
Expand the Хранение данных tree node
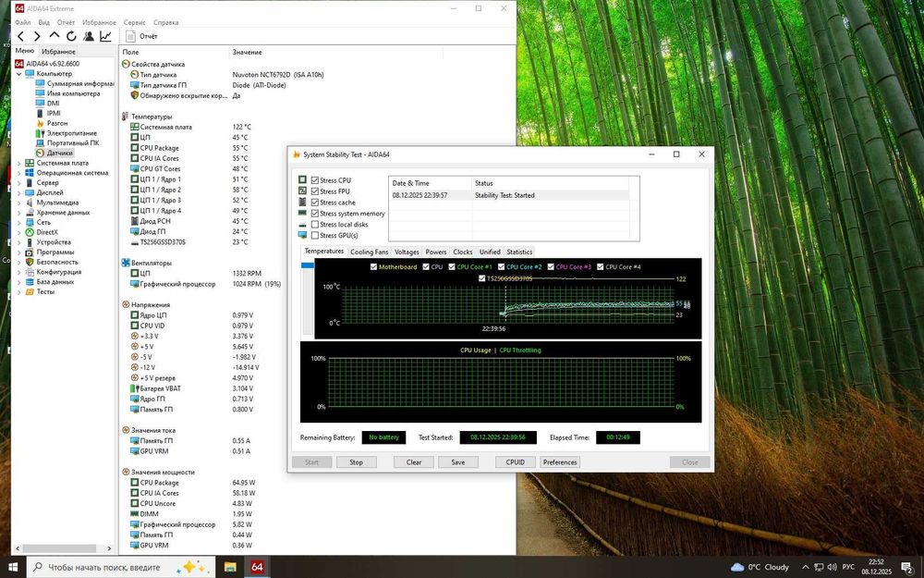pos(18,213)
